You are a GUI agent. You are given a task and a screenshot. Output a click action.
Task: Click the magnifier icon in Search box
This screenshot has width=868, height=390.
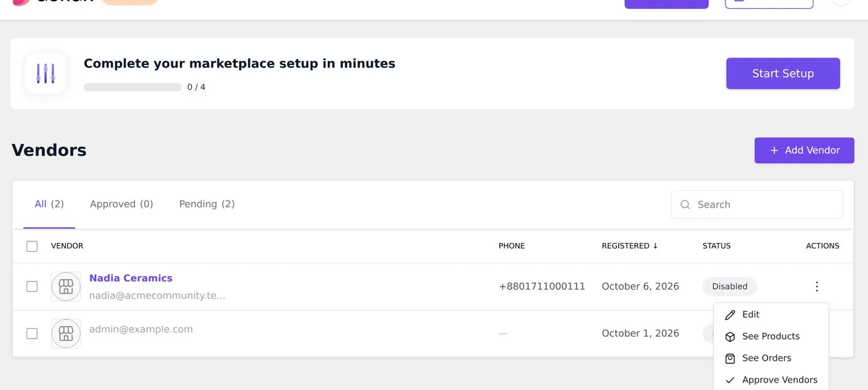click(685, 205)
